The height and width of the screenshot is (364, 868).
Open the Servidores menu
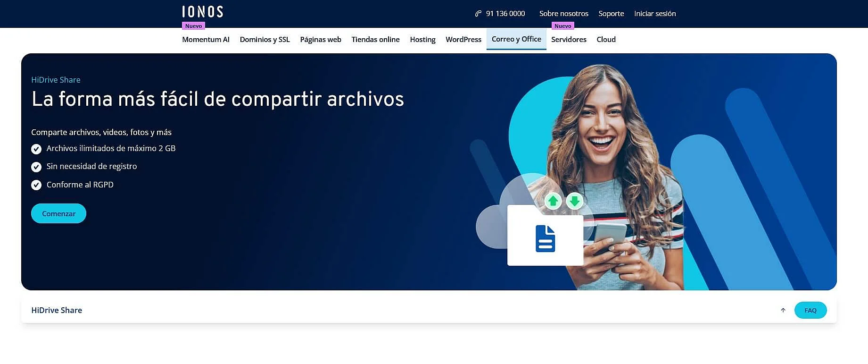pyautogui.click(x=569, y=40)
